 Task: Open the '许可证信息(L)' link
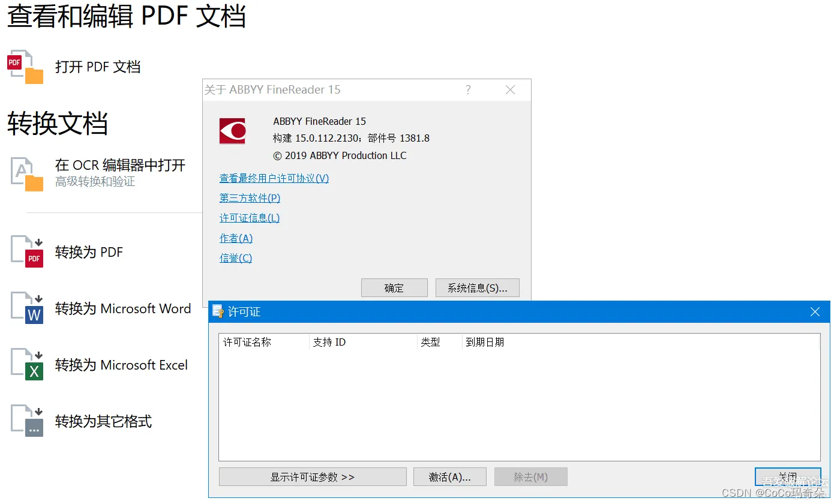coord(250,218)
